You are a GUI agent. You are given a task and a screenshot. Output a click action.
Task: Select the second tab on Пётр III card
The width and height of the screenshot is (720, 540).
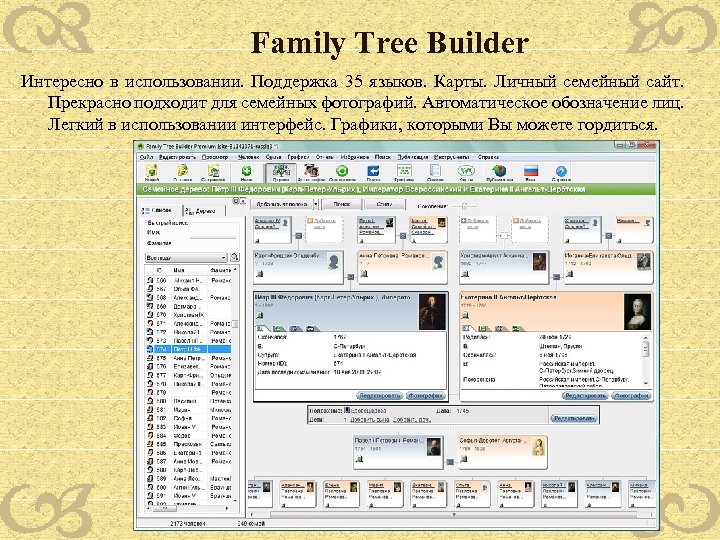tap(278, 328)
